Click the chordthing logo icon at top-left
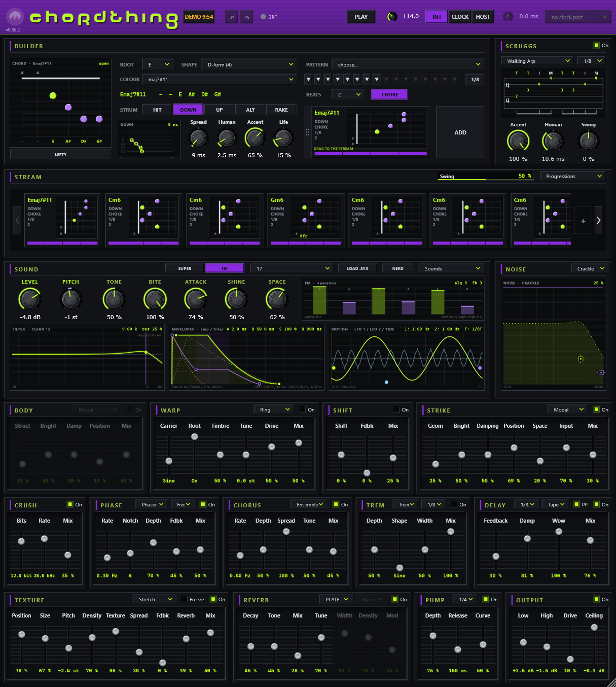Image resolution: width=616 pixels, height=687 pixels. 15,17
